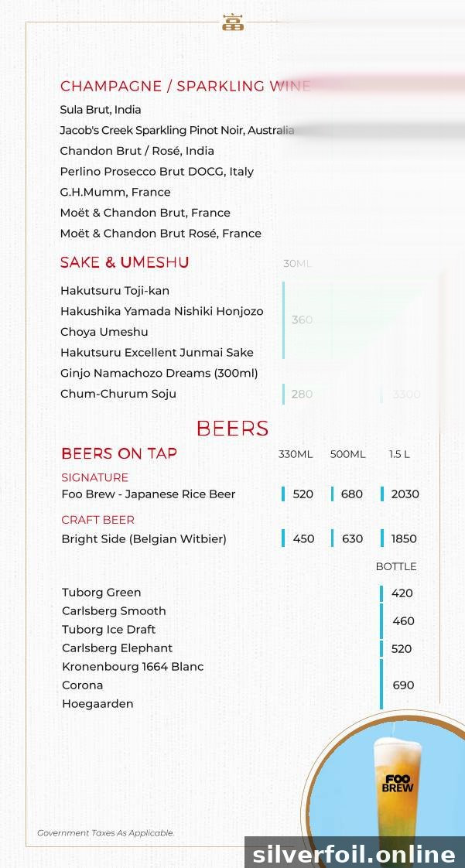Select Kronenbourg 1664 Blanc
The image size is (465, 868).
133,667
